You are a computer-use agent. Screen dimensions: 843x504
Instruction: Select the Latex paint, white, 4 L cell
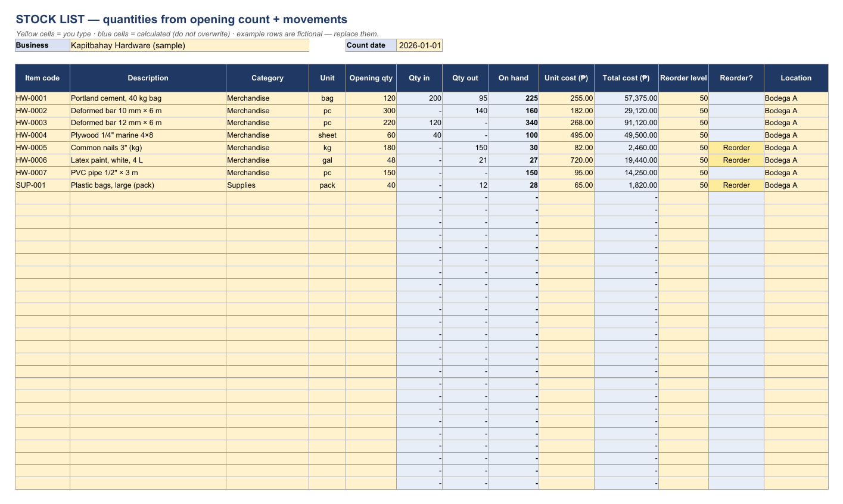coord(148,160)
